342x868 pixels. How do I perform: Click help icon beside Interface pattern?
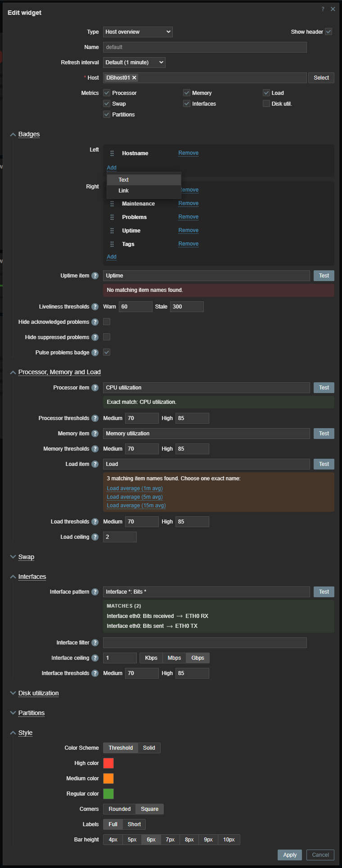pos(95,592)
